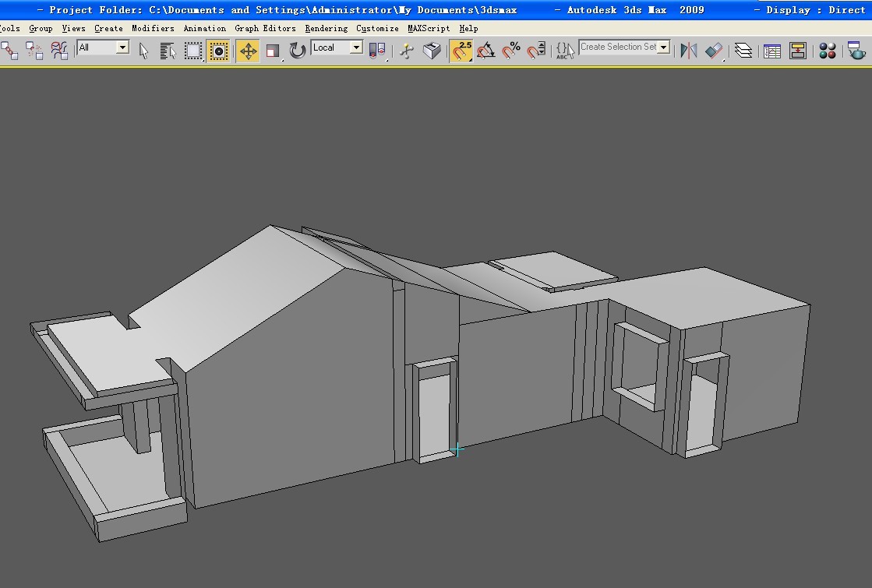Open the Schematic View icon

pyautogui.click(x=797, y=51)
